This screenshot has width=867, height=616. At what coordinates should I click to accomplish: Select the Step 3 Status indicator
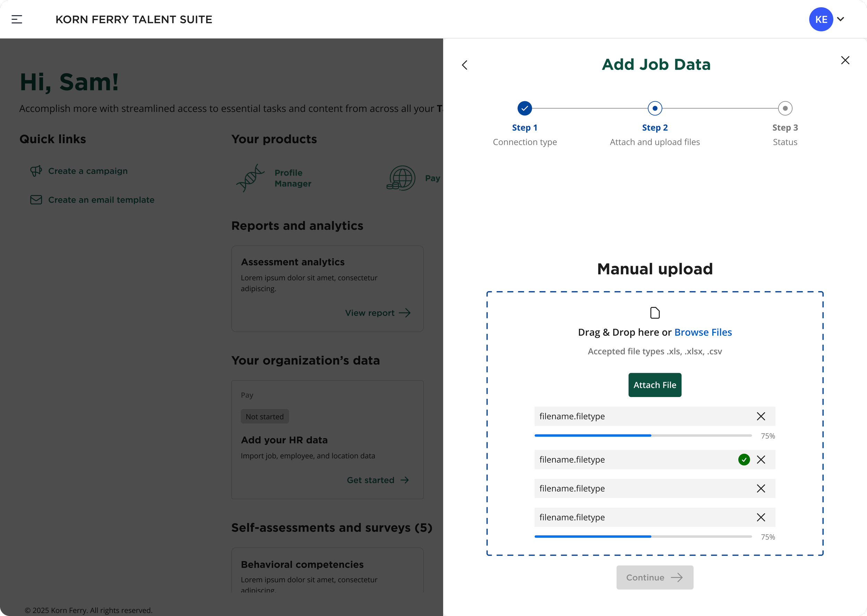click(x=785, y=108)
